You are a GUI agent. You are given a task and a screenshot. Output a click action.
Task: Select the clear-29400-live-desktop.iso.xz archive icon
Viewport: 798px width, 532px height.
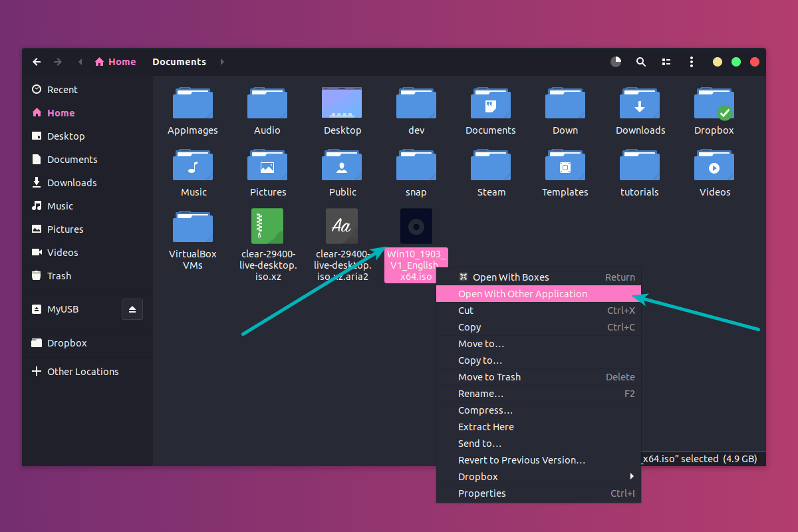click(x=267, y=226)
